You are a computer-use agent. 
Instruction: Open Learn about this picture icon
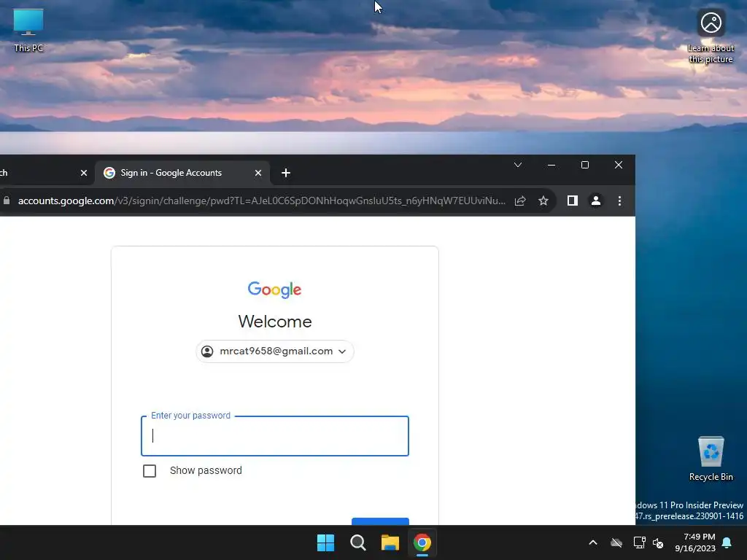711,36
